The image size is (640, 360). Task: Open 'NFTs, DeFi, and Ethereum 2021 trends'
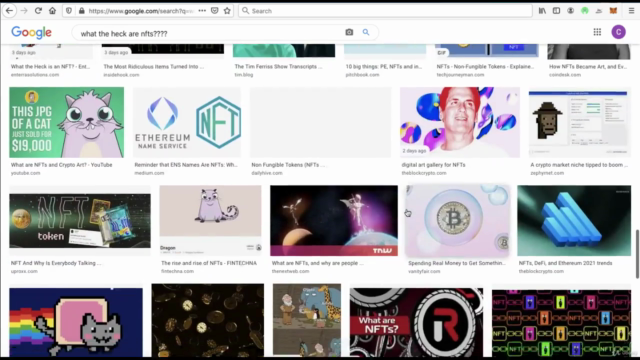pos(566,263)
